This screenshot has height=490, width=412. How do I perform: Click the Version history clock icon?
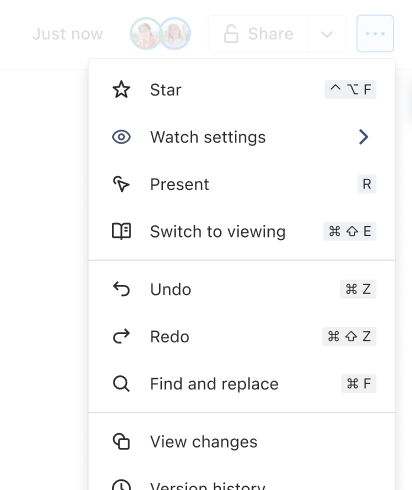point(121,485)
